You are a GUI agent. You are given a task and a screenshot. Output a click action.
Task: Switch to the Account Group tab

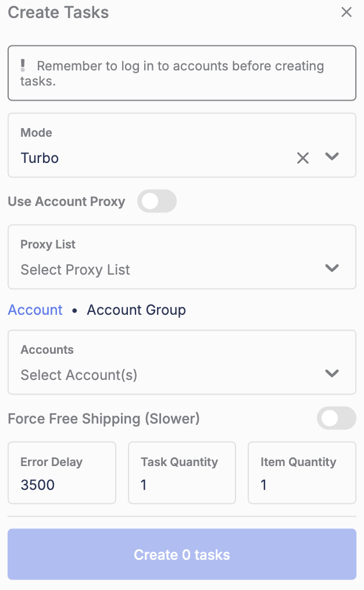tap(136, 310)
